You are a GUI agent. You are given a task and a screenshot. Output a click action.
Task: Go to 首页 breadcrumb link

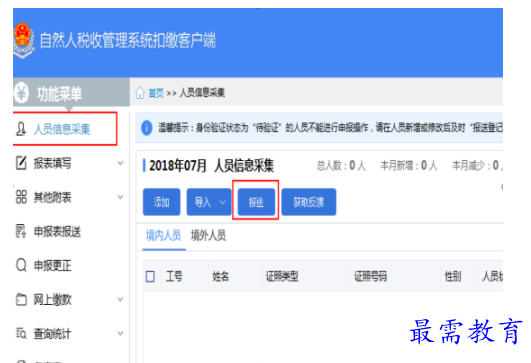click(156, 92)
